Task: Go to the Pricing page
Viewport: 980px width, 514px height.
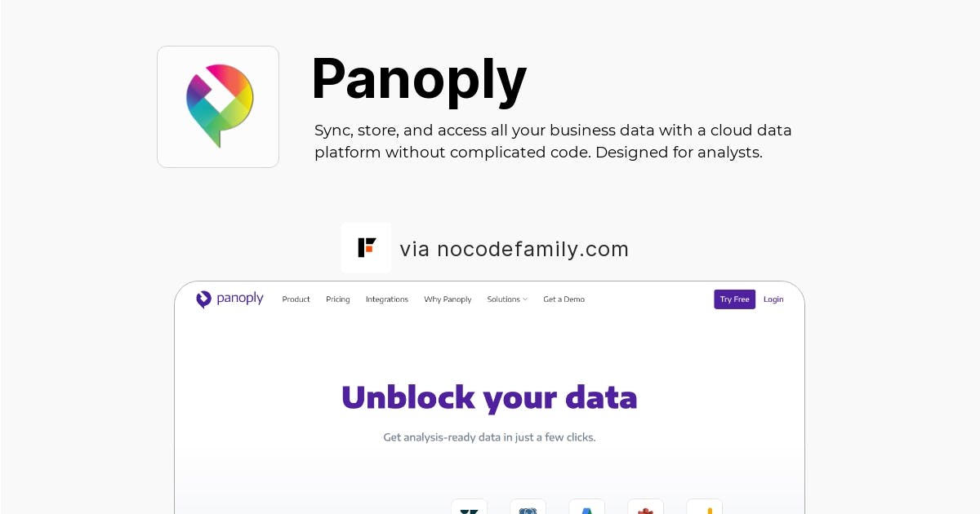Action: click(338, 299)
